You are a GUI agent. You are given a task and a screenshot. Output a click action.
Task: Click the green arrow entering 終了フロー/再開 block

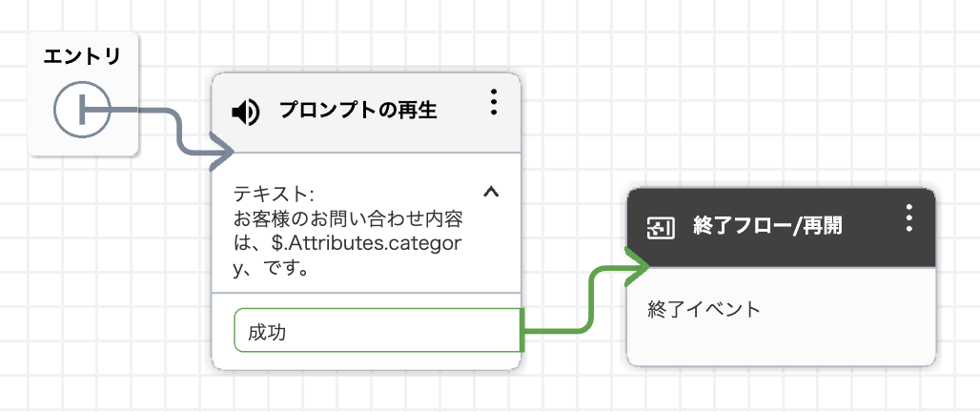[x=636, y=266]
